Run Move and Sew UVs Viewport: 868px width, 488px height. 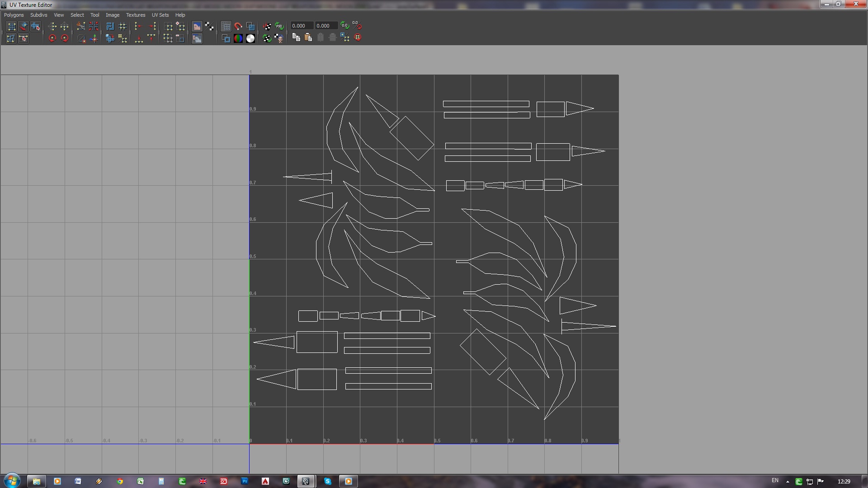(x=94, y=38)
